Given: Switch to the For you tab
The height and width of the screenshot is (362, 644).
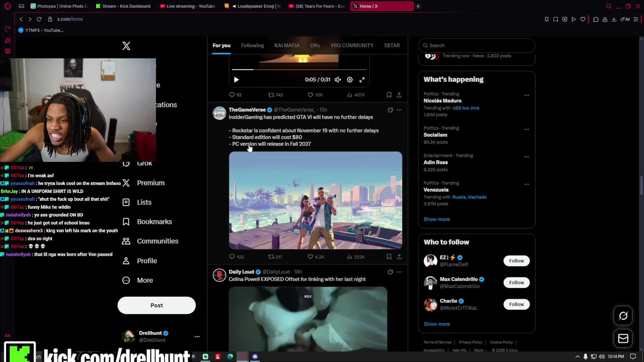Looking at the screenshot, I should [x=221, y=45].
